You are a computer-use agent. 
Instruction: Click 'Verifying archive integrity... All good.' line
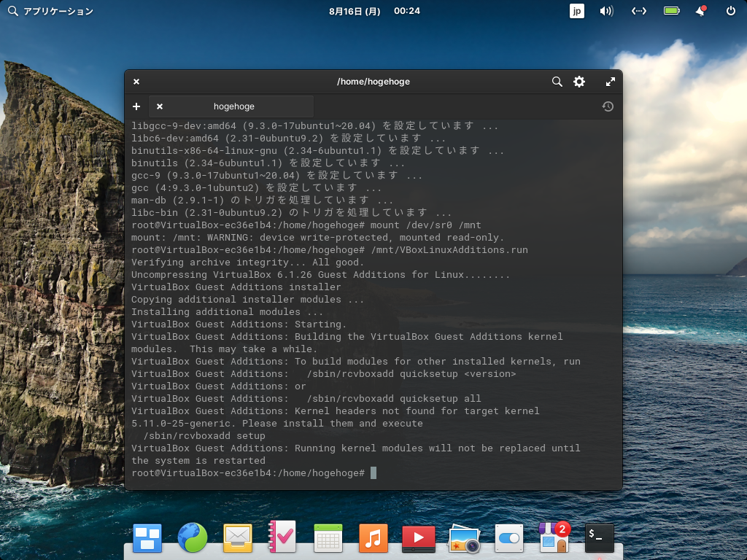pyautogui.click(x=248, y=262)
